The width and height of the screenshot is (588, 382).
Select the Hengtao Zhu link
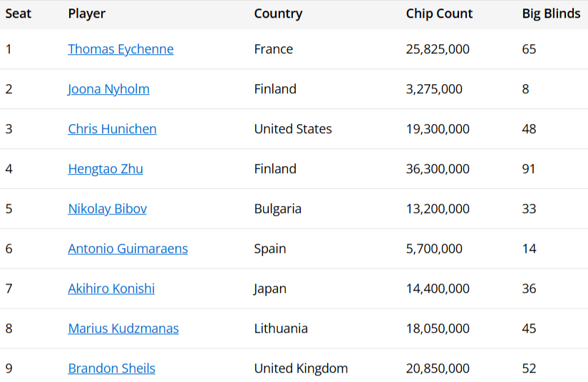(105, 169)
